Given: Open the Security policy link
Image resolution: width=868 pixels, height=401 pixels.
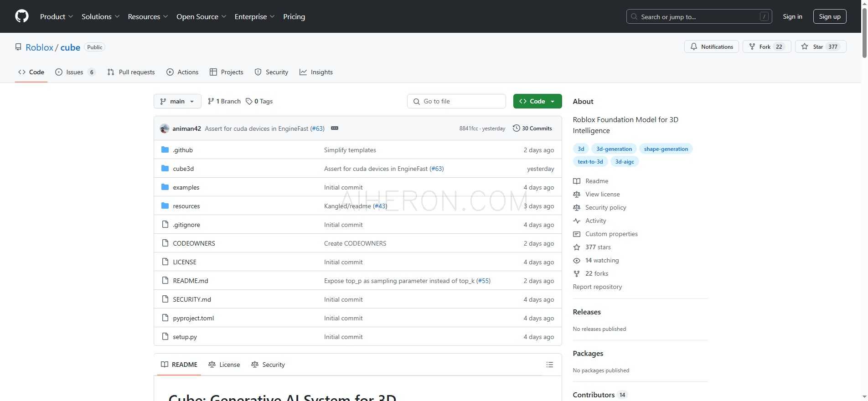Looking at the screenshot, I should click(x=606, y=207).
